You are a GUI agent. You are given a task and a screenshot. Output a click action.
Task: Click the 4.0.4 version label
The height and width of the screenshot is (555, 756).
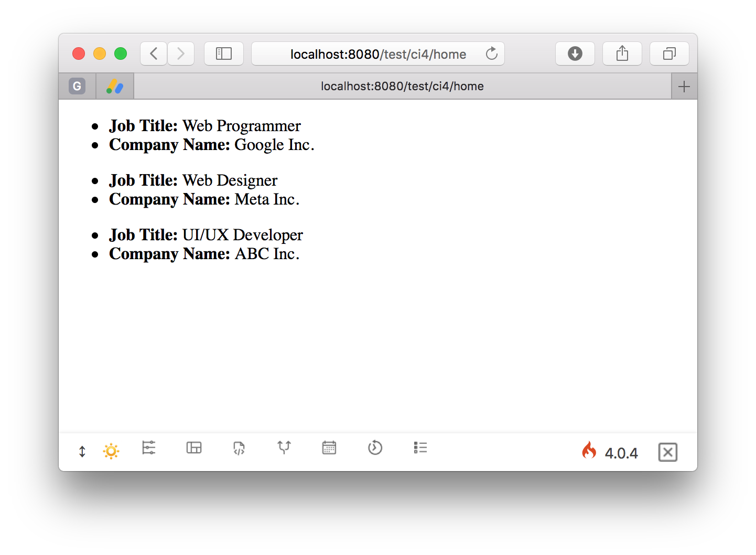pos(621,453)
